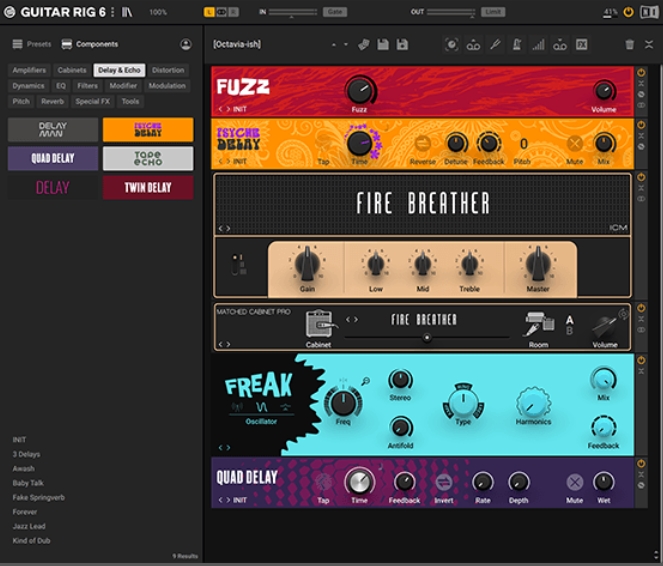Open Fuzz INIT preset arrows
Viewport: 663px width, 566px height.
225,109
